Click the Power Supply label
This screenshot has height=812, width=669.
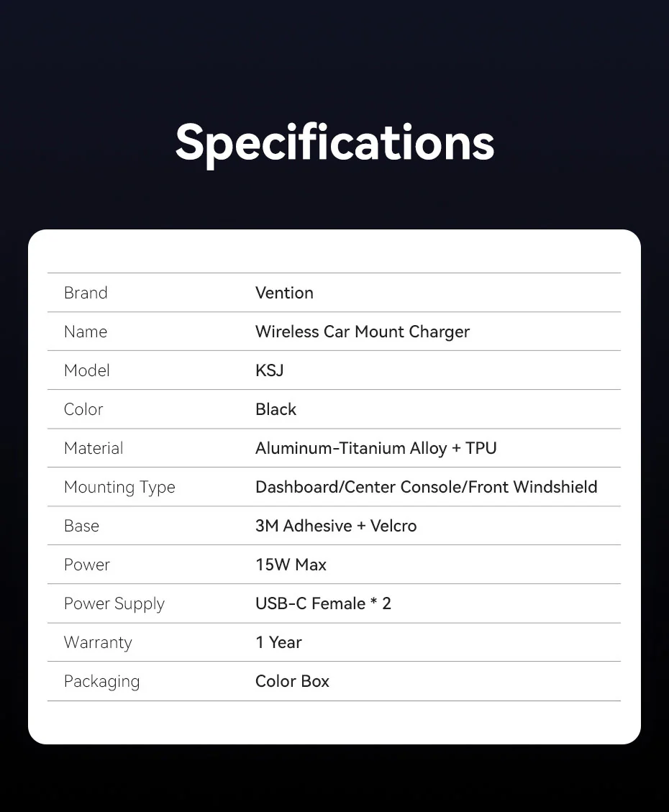coord(114,603)
